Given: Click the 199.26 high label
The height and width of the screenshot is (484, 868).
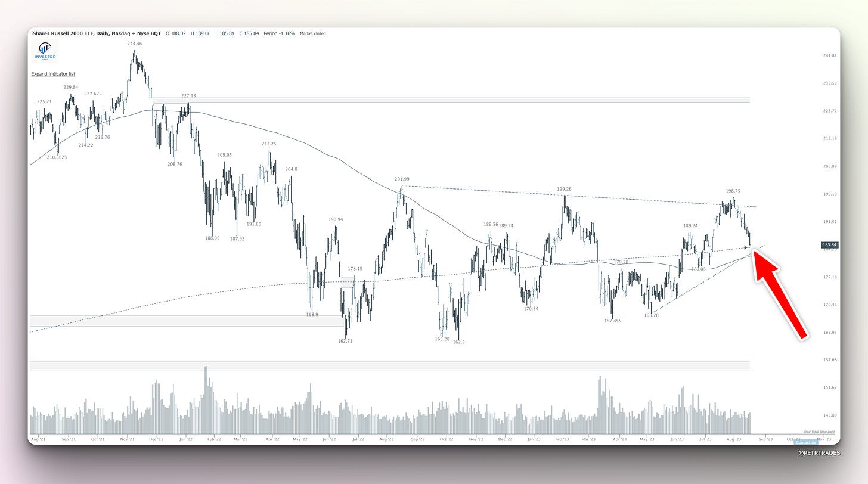Looking at the screenshot, I should 565,189.
